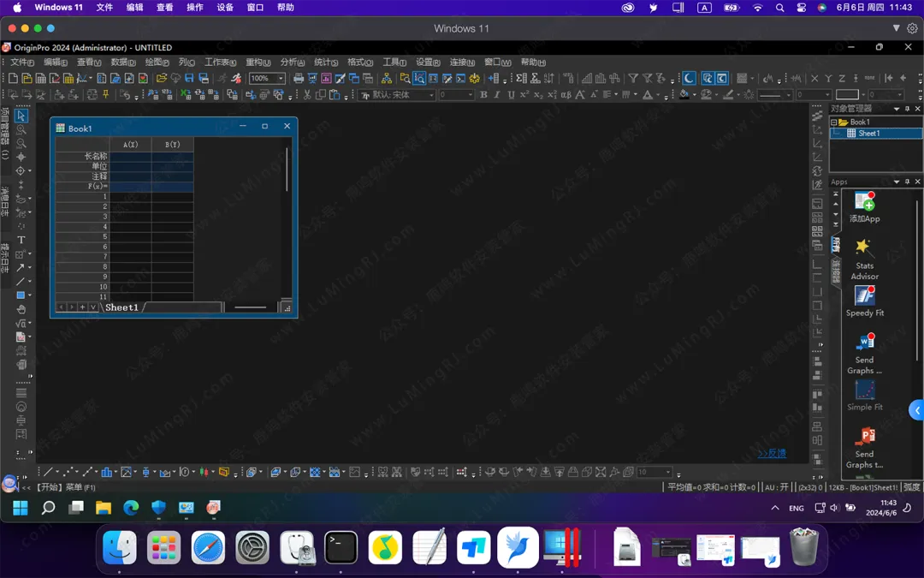Select the Arrow drawing tool

coord(21,268)
